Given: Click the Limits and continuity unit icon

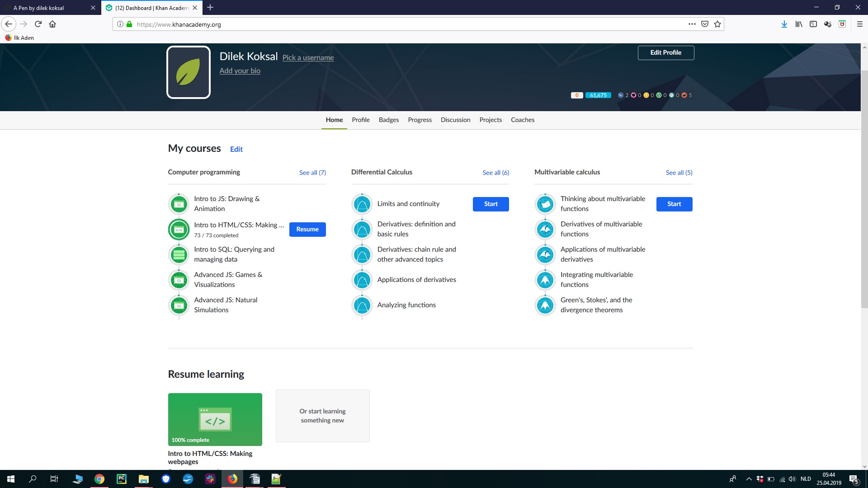Looking at the screenshot, I should coord(362,204).
